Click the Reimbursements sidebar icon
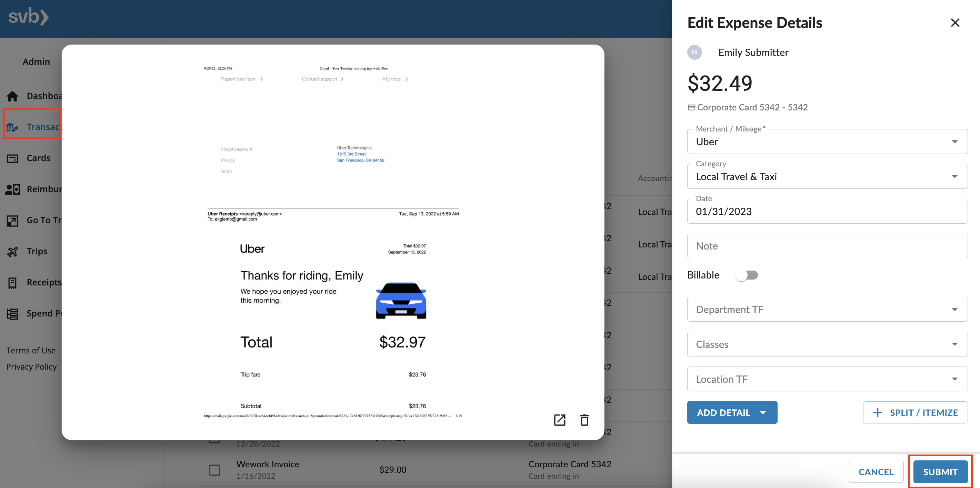980x488 pixels. point(12,189)
